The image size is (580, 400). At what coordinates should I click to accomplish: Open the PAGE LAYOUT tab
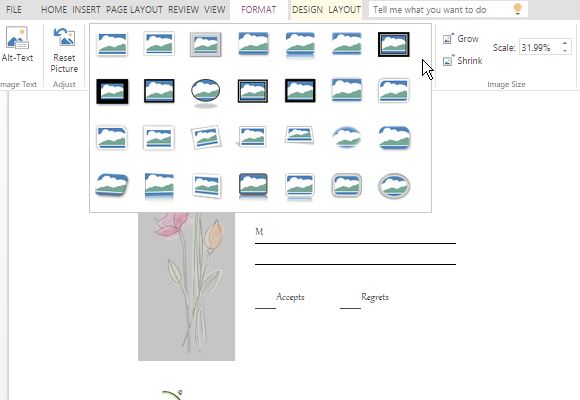(x=134, y=10)
